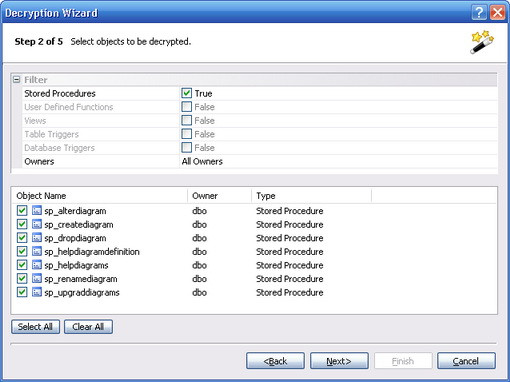Click the Stored Procedure type cell for sp_upgraddiagrams
The width and height of the screenshot is (510, 382).
pyautogui.click(x=290, y=293)
